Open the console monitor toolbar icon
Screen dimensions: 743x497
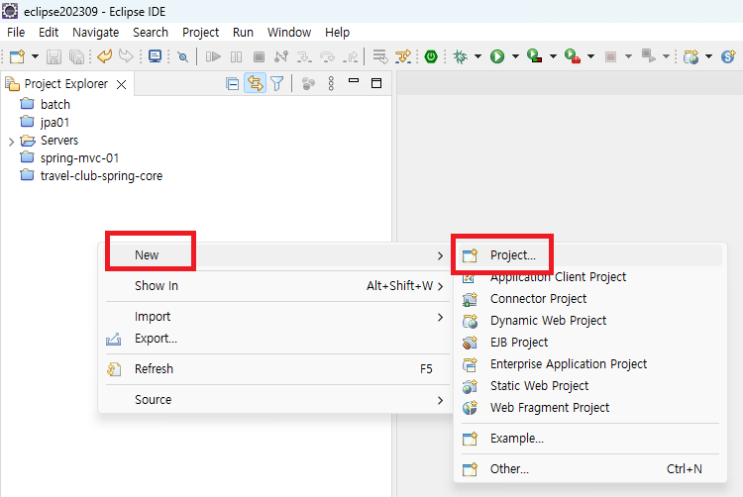[x=155, y=56]
